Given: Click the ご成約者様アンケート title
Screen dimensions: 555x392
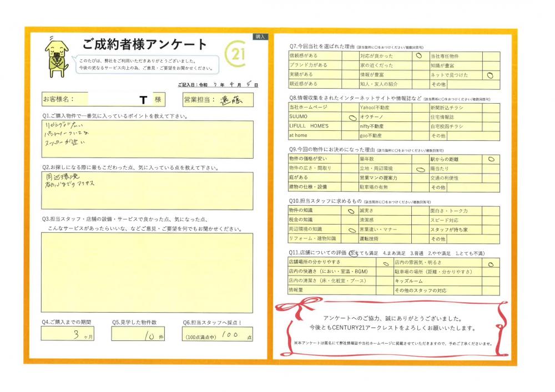Looking at the screenshot, I should pyautogui.click(x=144, y=44).
